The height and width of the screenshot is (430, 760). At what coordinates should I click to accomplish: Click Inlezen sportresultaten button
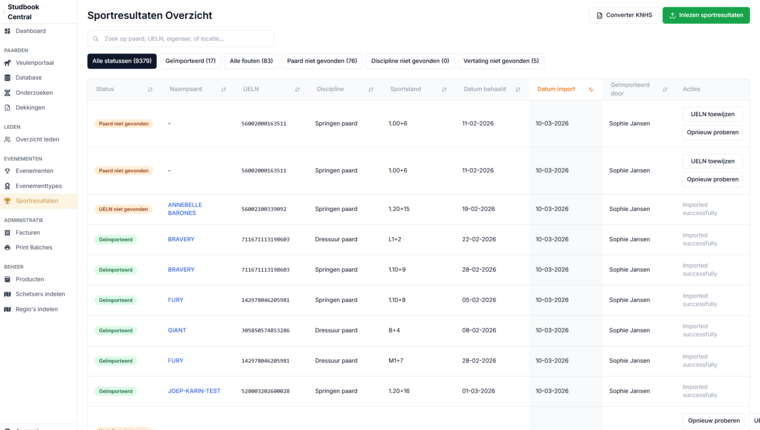coord(706,16)
